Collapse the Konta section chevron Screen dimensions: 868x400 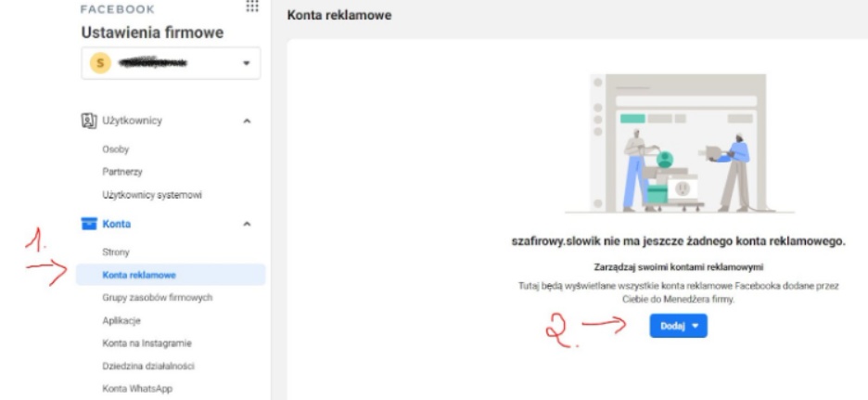tap(247, 224)
